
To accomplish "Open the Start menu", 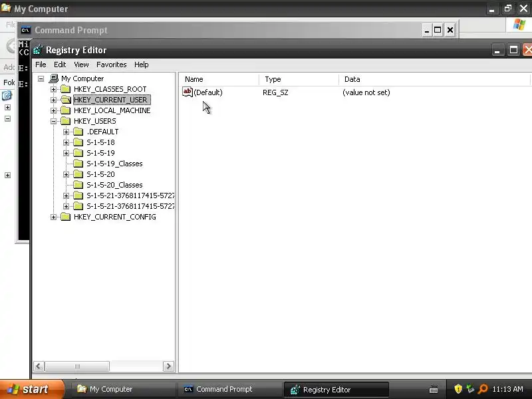I will [x=32, y=389].
